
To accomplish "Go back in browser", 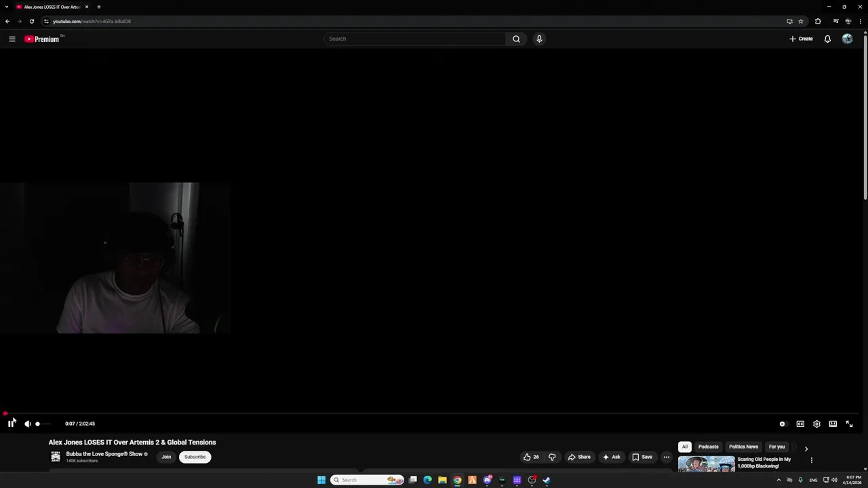I will tap(7, 21).
